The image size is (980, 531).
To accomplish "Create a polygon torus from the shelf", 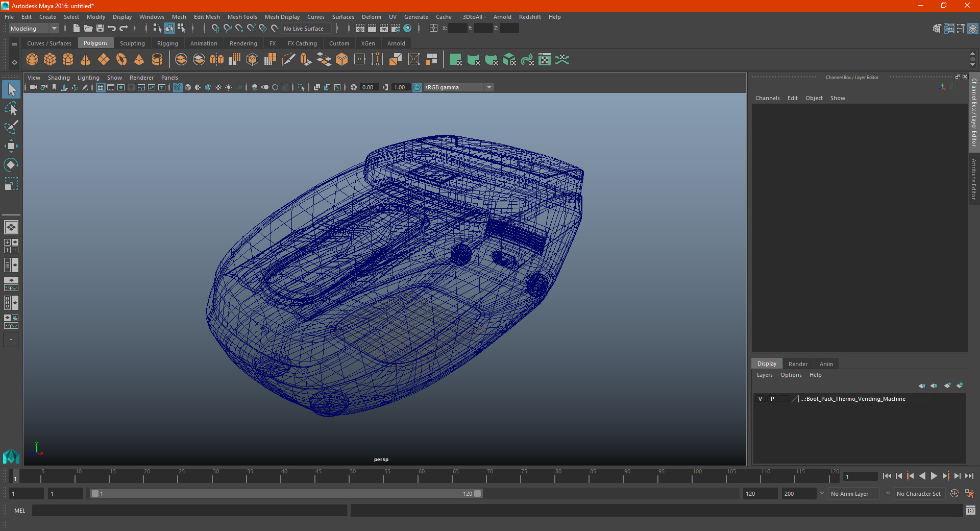I will pos(121,60).
